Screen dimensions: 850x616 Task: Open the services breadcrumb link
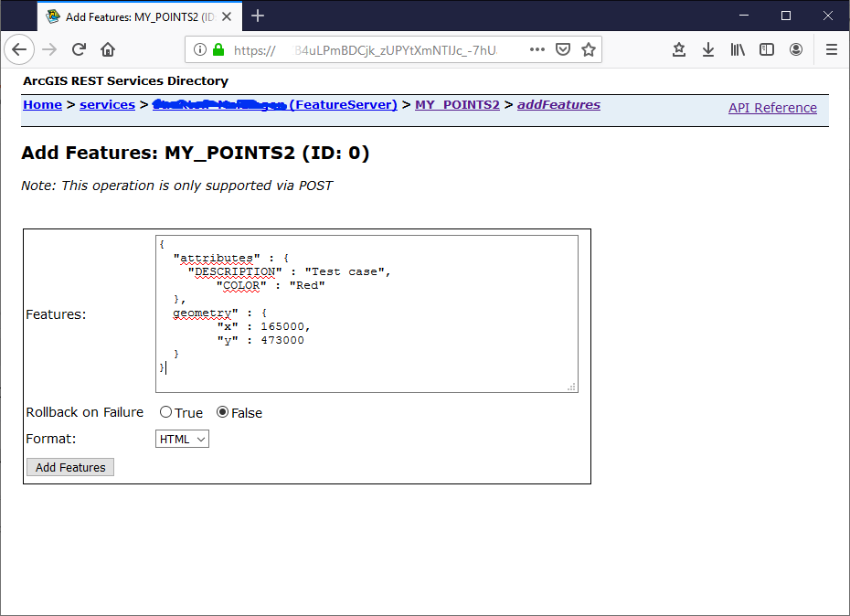pyautogui.click(x=107, y=105)
